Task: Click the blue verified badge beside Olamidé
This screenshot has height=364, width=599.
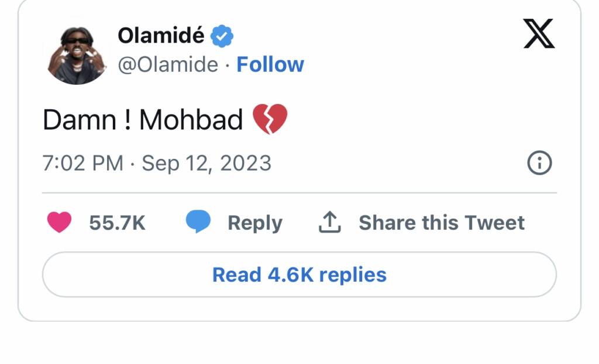Action: [x=222, y=36]
